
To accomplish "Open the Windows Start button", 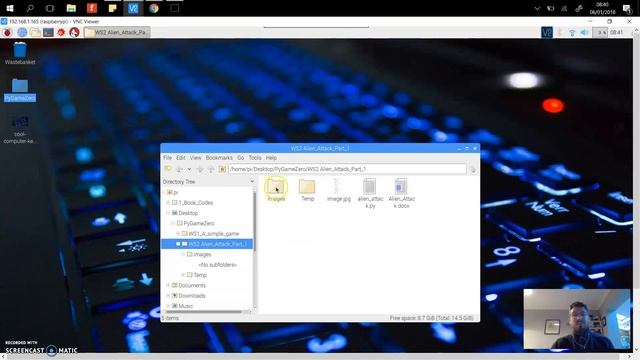I will pos(9,8).
